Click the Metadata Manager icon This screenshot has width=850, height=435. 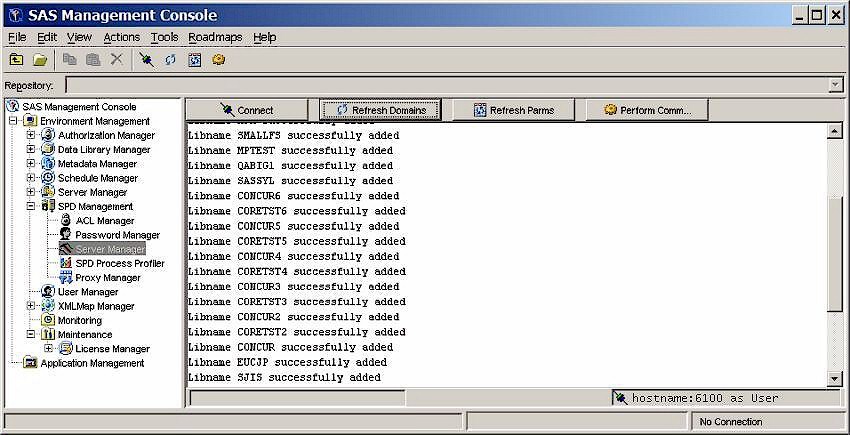point(48,163)
